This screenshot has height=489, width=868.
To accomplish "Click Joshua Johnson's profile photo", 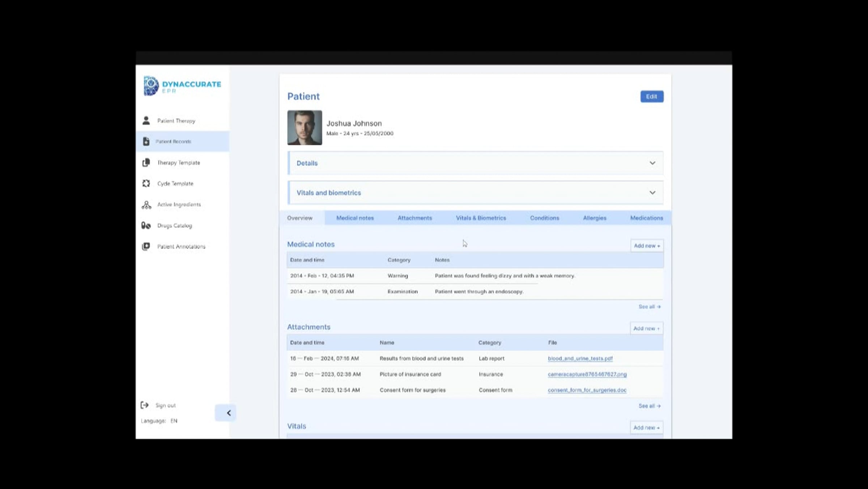I will click(305, 128).
